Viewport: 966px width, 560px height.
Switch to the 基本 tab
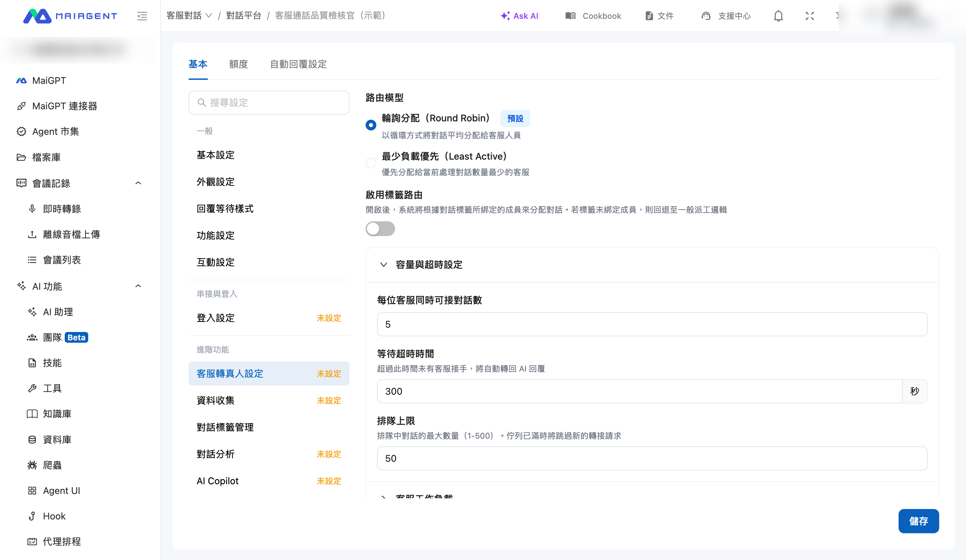tap(198, 64)
